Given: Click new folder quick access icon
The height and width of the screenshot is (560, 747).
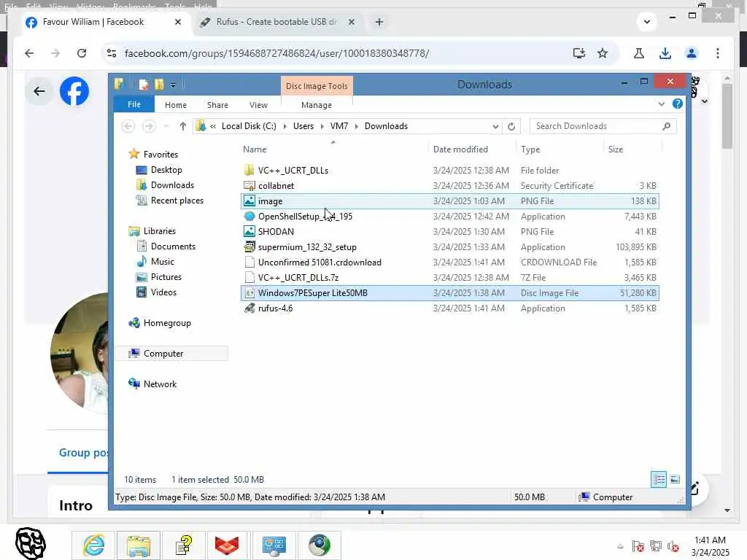Looking at the screenshot, I should pyautogui.click(x=158, y=85).
